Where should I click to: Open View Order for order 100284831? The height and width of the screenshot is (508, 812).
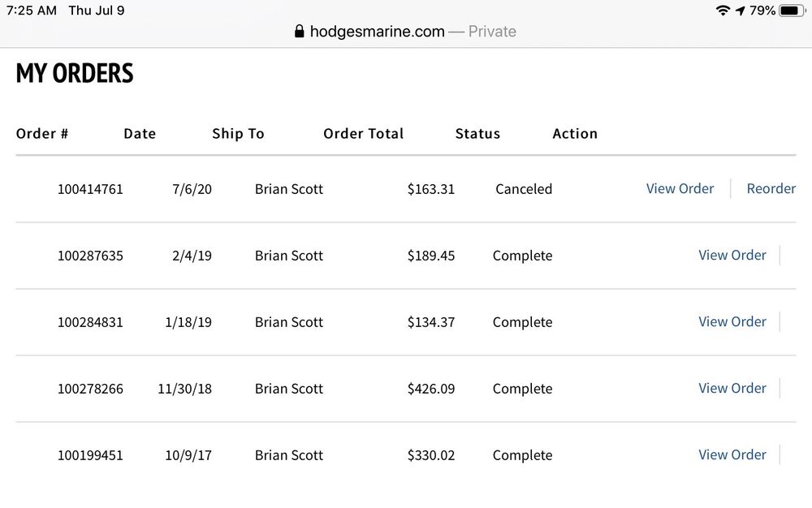(x=732, y=321)
